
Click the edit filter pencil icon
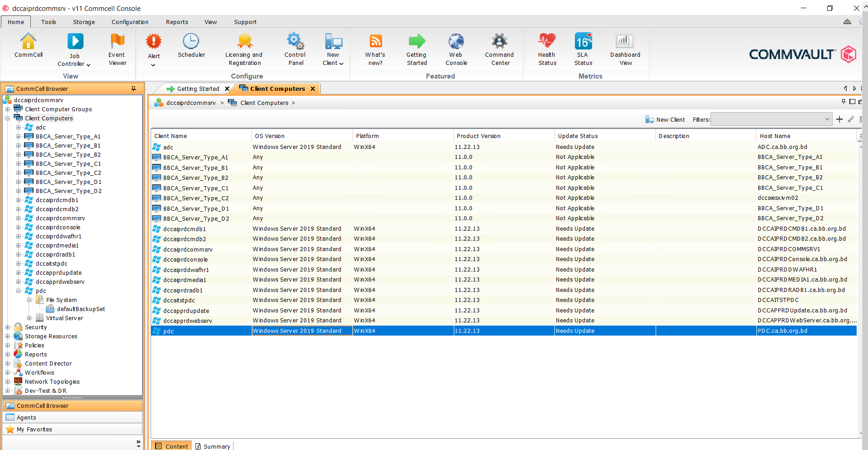pos(851,119)
